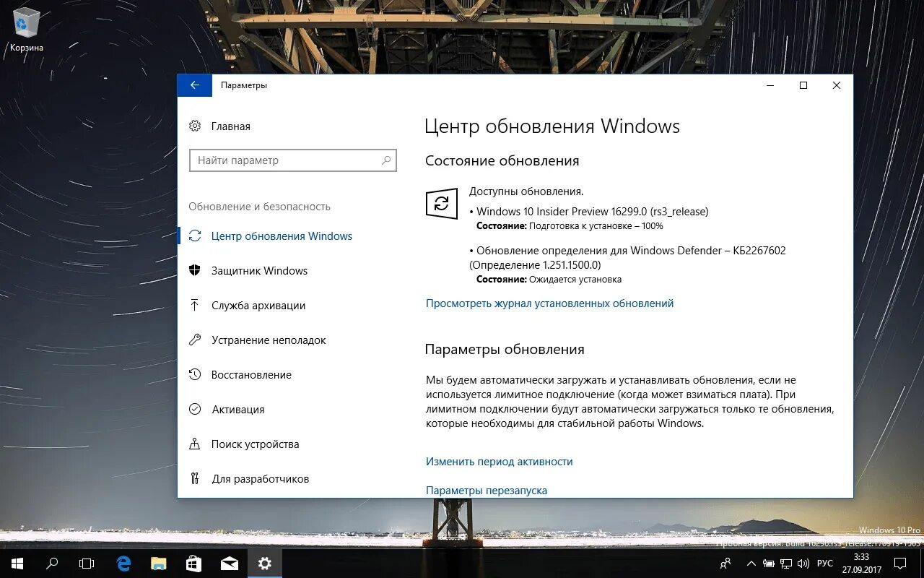The width and height of the screenshot is (924, 578).
Task: Click the Поиск устройства sidebar icon
Action: pyautogui.click(x=194, y=444)
